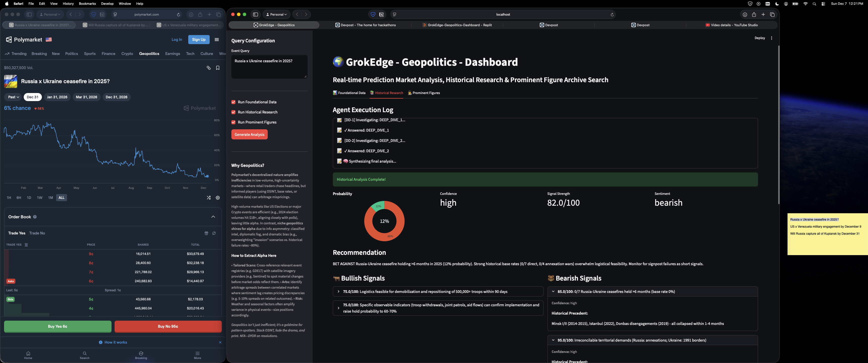The image size is (868, 363).
Task: Click the order book refresh icon
Action: (x=214, y=233)
